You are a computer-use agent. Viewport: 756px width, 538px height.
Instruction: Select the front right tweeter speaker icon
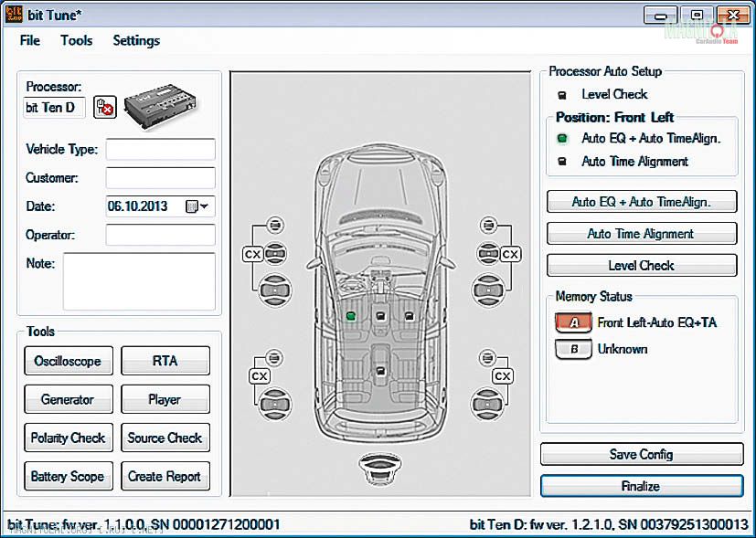488,225
